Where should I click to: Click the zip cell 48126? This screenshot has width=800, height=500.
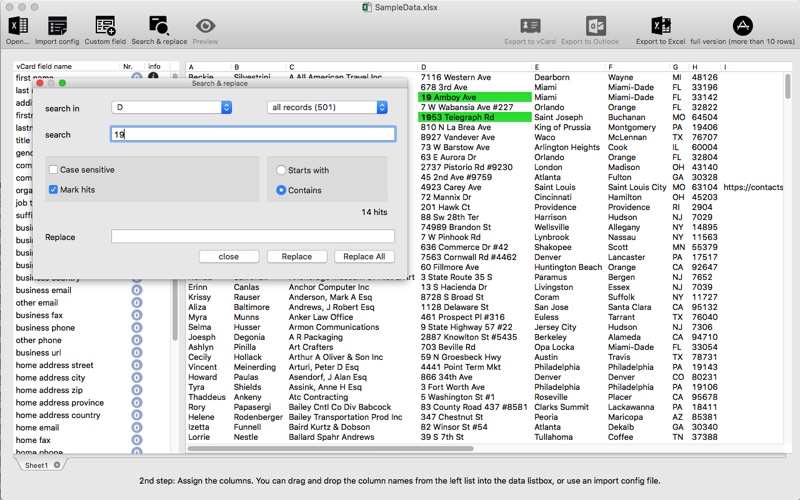[x=705, y=77]
